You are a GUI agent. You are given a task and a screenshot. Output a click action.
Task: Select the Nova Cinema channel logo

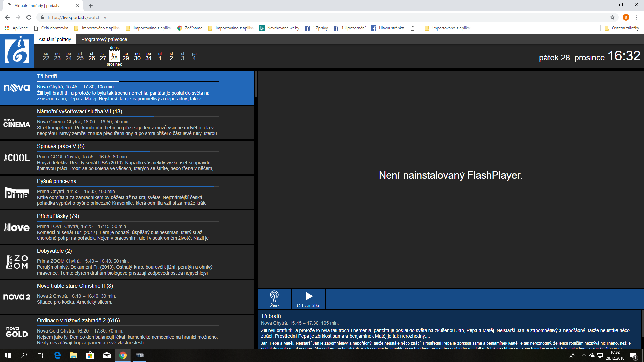pyautogui.click(x=17, y=123)
